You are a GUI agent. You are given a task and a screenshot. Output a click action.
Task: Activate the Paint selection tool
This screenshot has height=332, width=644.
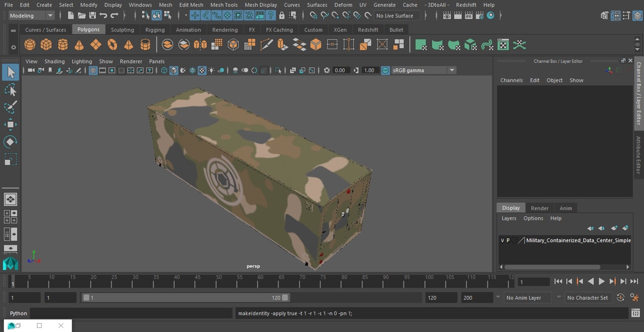[x=10, y=107]
